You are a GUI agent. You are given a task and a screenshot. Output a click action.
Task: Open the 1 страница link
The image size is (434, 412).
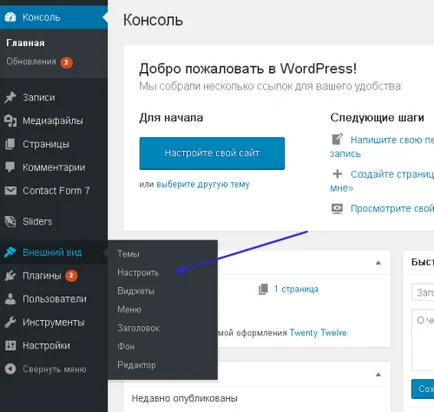296,289
